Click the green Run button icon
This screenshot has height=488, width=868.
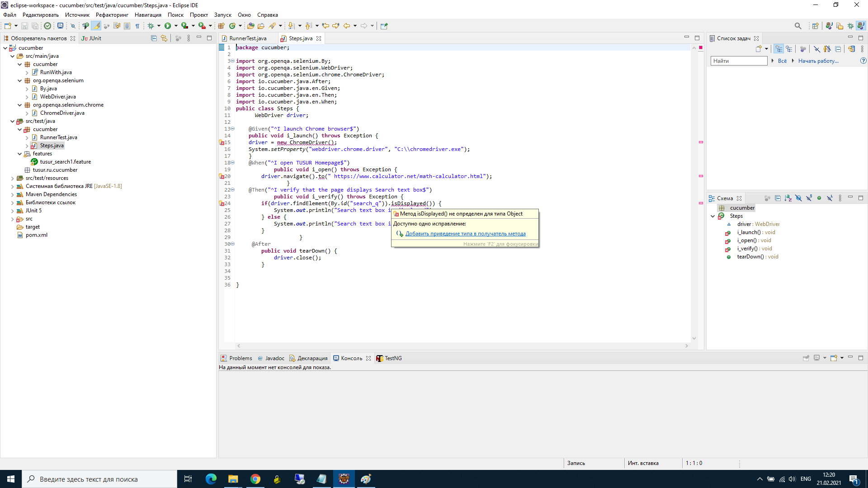(168, 26)
